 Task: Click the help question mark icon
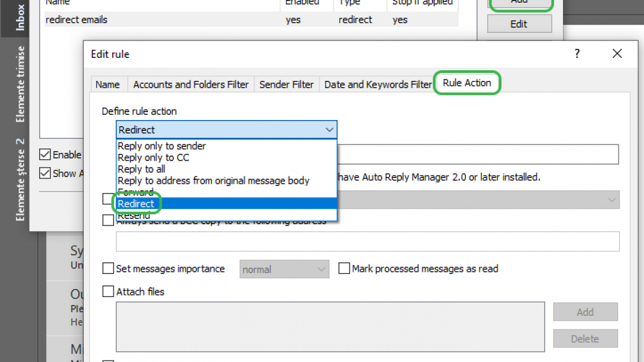tap(577, 54)
